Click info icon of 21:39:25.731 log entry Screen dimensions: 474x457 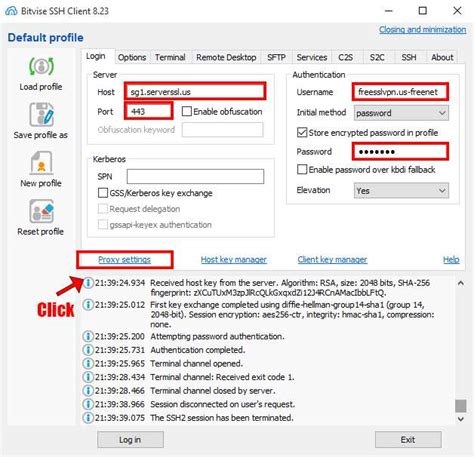click(88, 350)
